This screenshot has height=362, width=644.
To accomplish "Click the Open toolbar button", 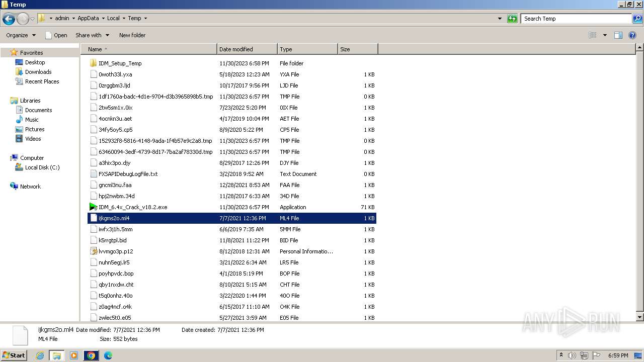I will pyautogui.click(x=56, y=35).
